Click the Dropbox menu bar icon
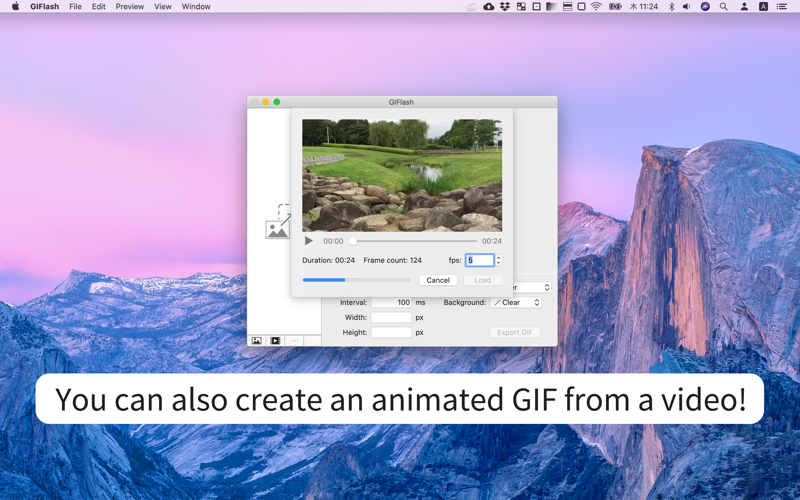This screenshot has height=500, width=800. [x=505, y=7]
